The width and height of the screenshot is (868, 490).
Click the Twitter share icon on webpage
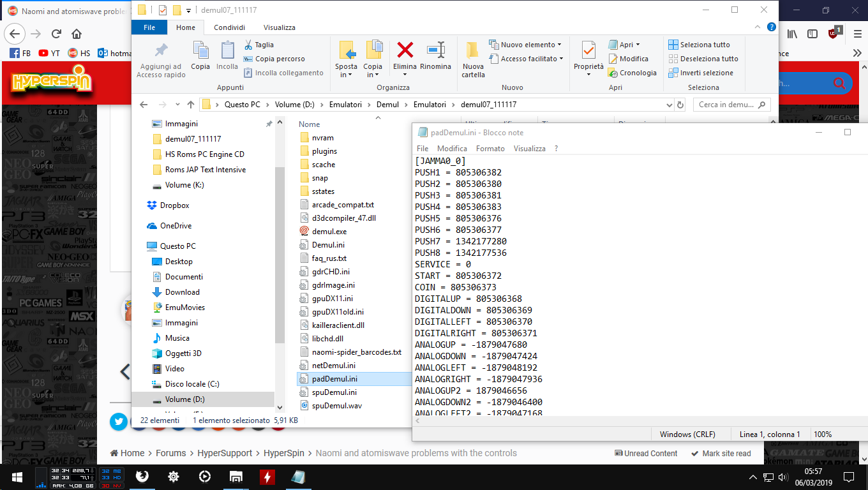[119, 421]
